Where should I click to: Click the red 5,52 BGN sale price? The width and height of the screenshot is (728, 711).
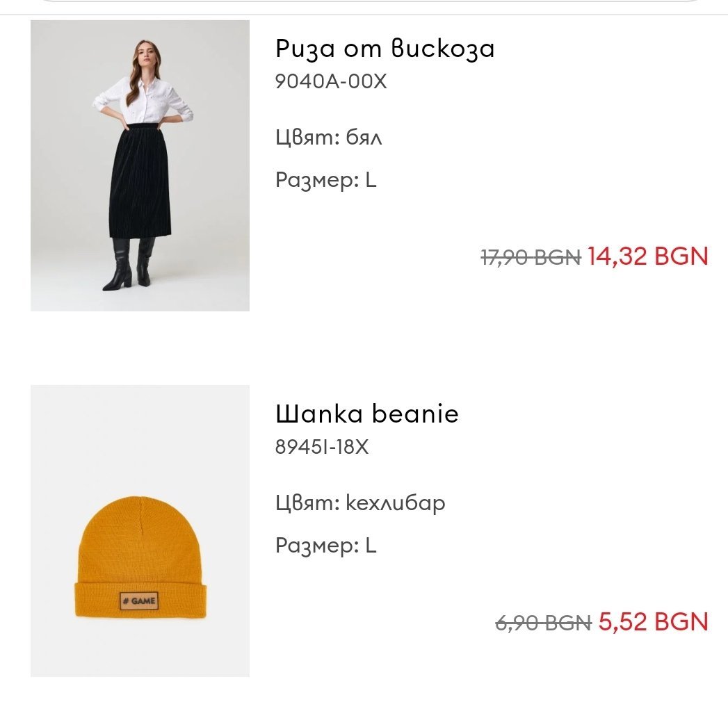pyautogui.click(x=653, y=621)
